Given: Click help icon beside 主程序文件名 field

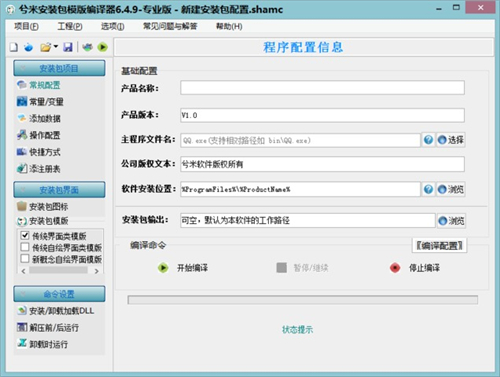Looking at the screenshot, I should pyautogui.click(x=429, y=140).
